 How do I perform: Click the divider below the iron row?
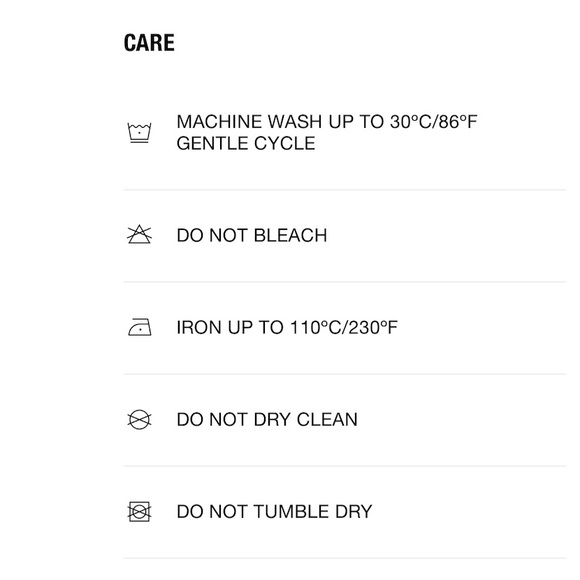point(345,374)
